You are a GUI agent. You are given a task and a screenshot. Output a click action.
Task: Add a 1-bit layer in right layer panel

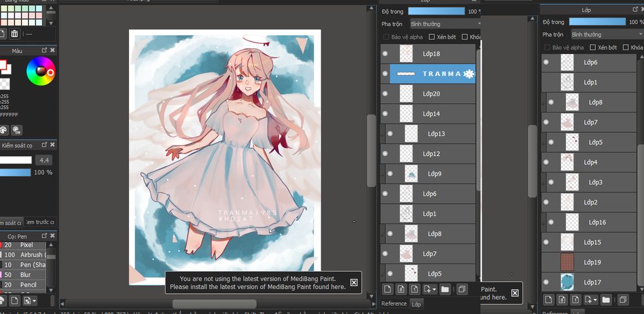tap(575, 300)
